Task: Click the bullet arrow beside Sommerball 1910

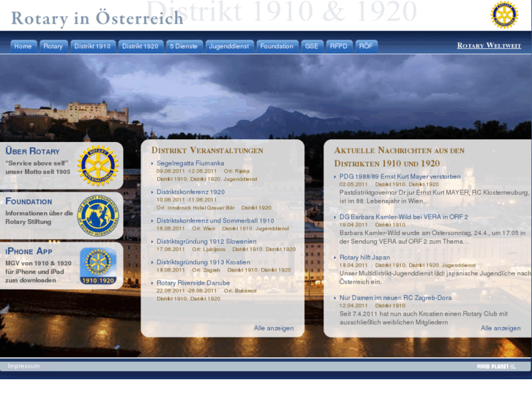Action: coord(152,221)
